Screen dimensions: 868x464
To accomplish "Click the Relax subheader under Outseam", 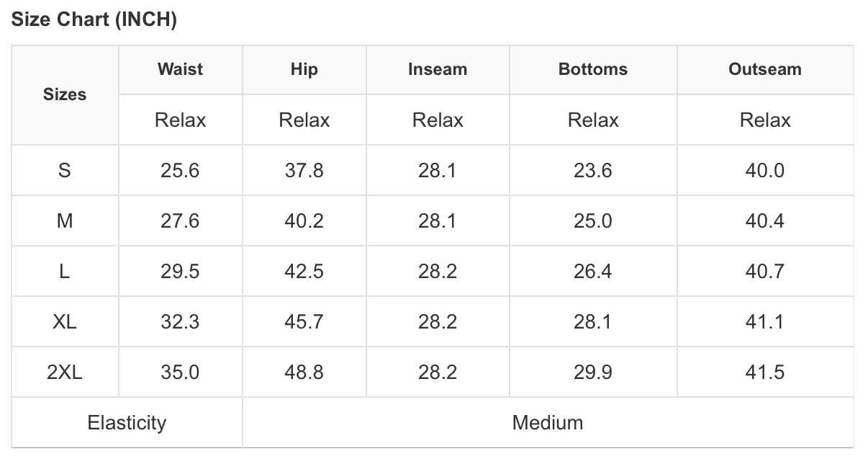I will point(765,120).
